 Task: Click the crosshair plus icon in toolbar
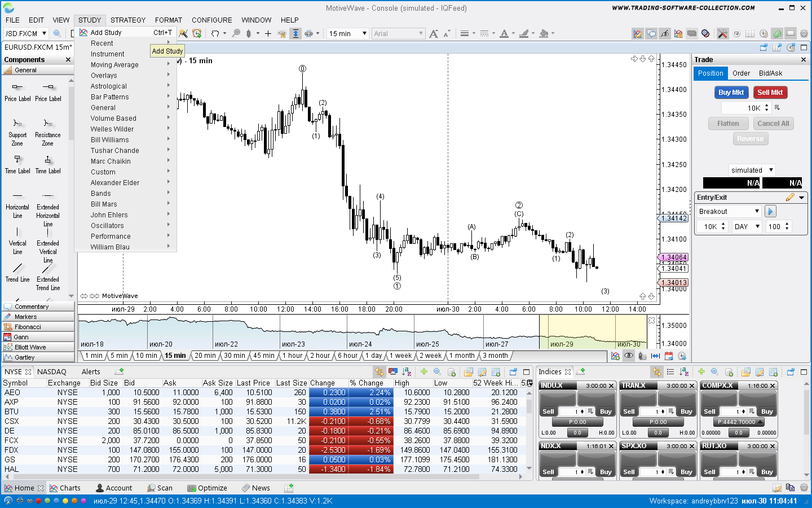[x=268, y=34]
